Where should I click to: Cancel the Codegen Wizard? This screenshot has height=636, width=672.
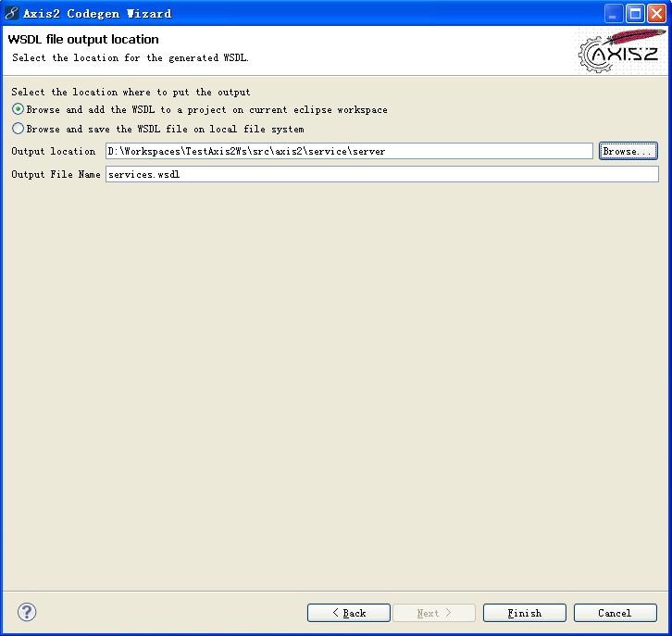[615, 613]
